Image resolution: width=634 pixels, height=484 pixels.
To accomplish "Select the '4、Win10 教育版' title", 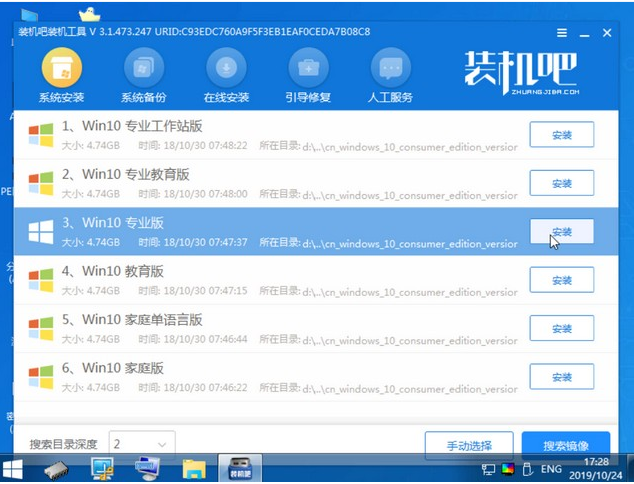I will tap(112, 271).
